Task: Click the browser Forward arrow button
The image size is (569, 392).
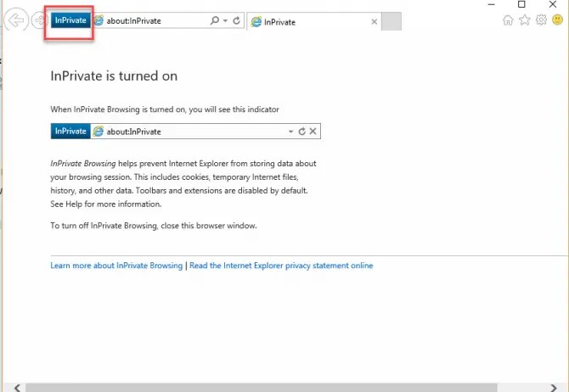Action: (38, 20)
